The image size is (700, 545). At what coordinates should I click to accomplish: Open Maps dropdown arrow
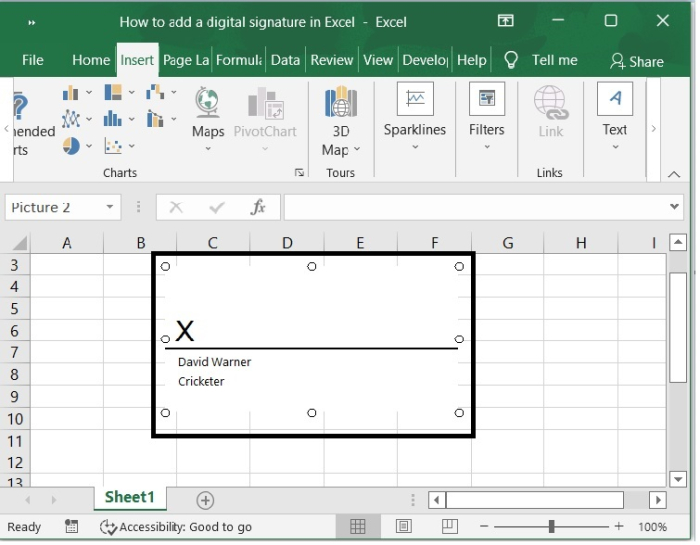point(208,149)
